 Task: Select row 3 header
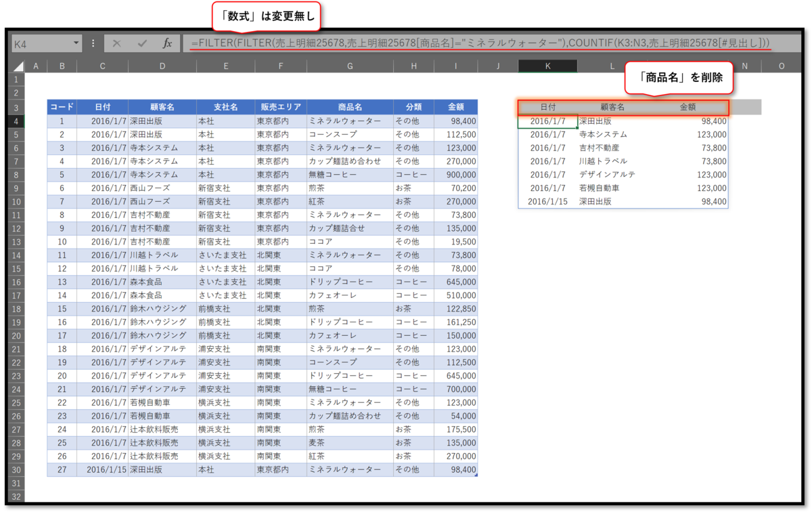coord(16,107)
